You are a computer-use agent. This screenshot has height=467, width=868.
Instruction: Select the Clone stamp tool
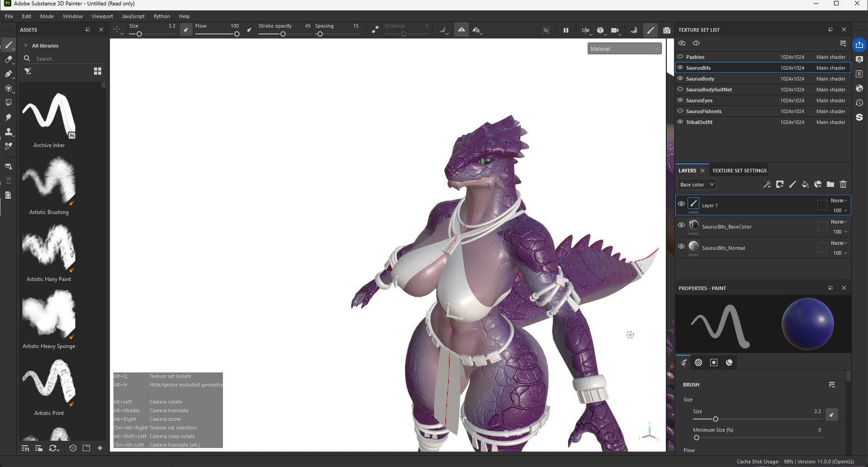[x=8, y=132]
